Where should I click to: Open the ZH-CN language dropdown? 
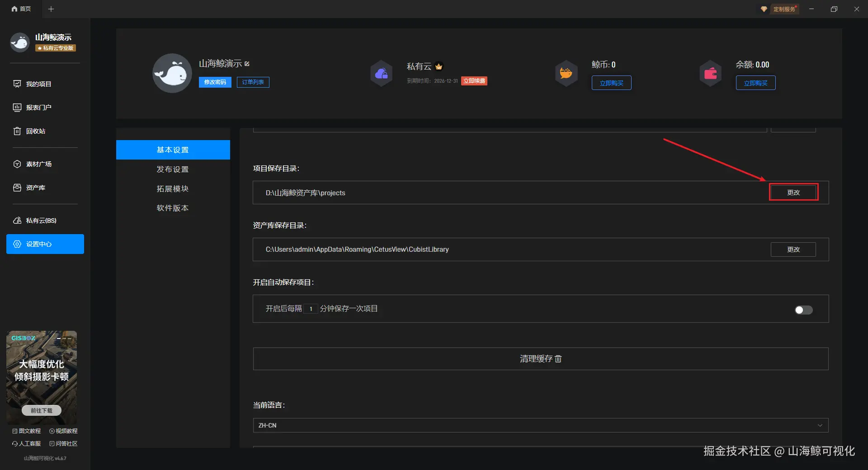pos(541,425)
